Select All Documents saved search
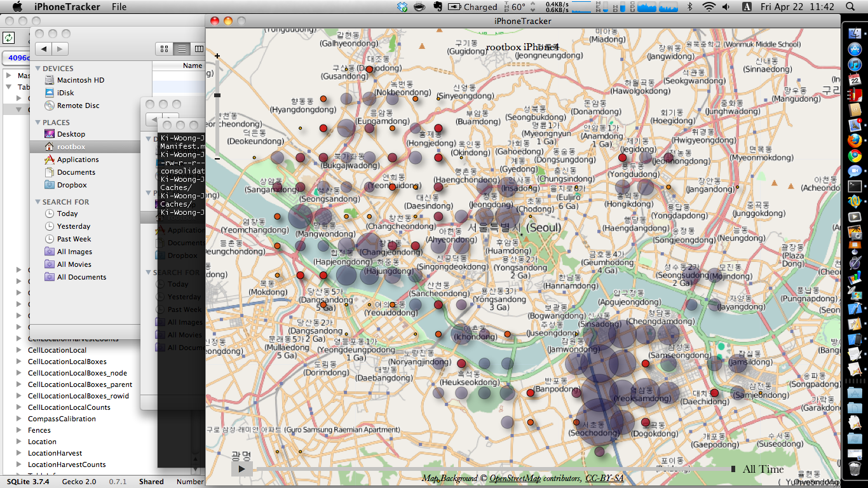 [x=75, y=277]
